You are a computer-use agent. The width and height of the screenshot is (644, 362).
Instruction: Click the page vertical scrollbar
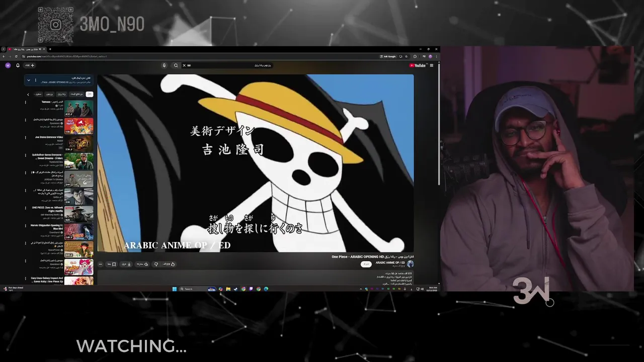[x=439, y=123]
